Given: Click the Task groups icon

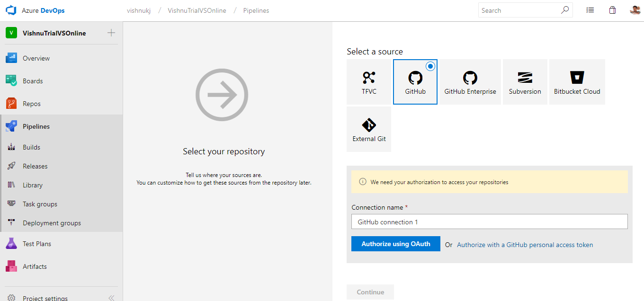Looking at the screenshot, I should click(x=12, y=204).
